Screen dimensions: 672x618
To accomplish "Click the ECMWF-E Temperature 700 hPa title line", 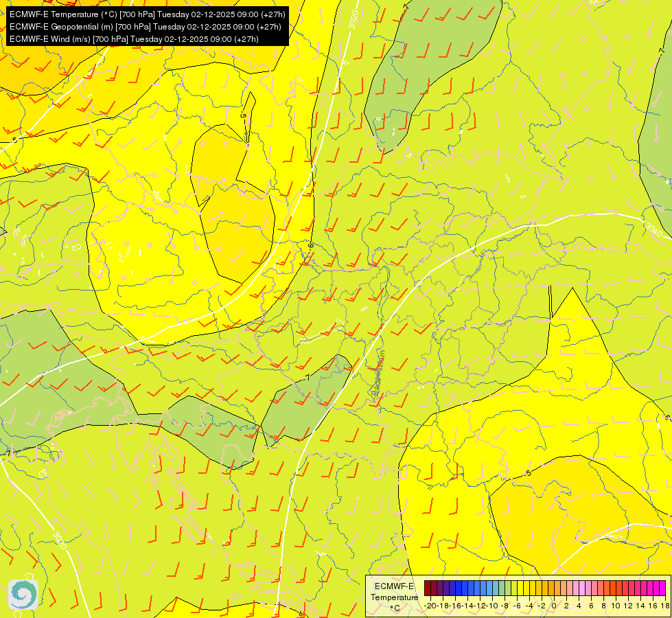I will (147, 14).
